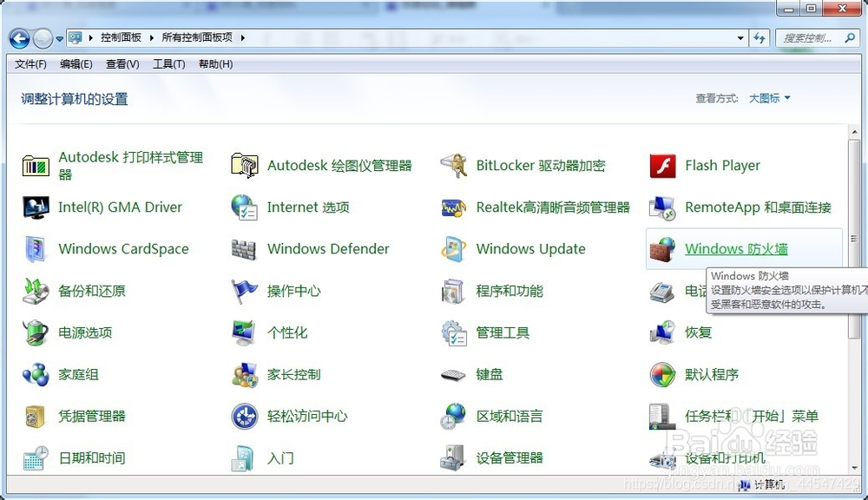Open 备份和还原 icon
Viewport: 868px width, 500px height.
pos(36,291)
